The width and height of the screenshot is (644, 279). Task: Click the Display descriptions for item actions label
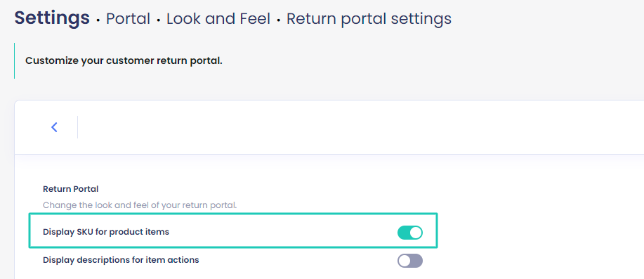[121, 260]
